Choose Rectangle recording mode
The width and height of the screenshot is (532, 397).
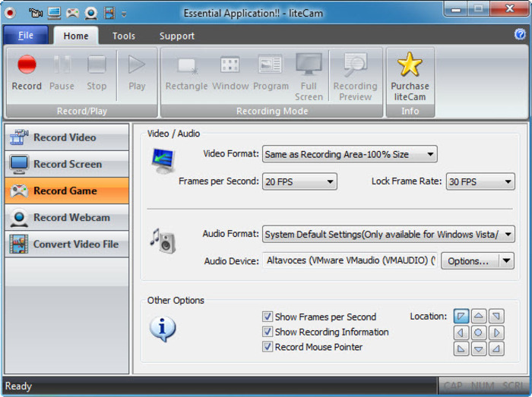(x=186, y=76)
